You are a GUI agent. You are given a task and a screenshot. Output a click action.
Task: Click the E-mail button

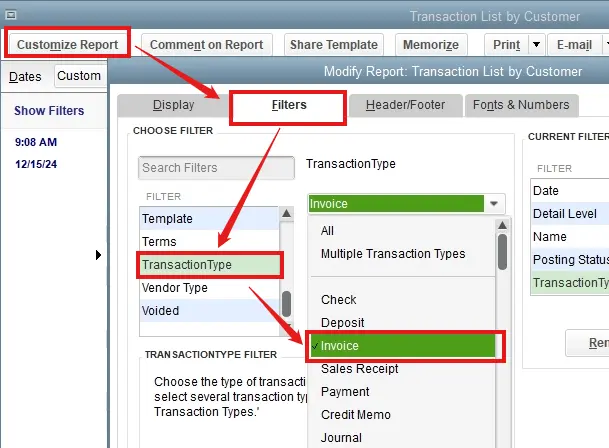574,45
